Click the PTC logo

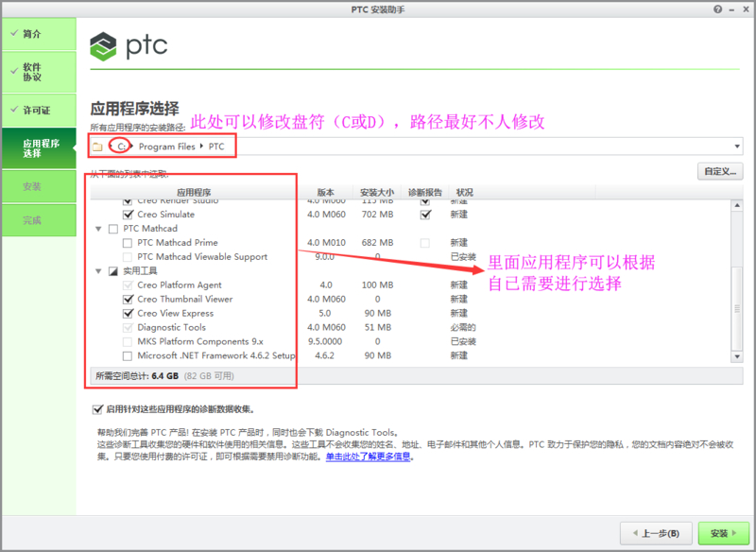click(x=129, y=45)
